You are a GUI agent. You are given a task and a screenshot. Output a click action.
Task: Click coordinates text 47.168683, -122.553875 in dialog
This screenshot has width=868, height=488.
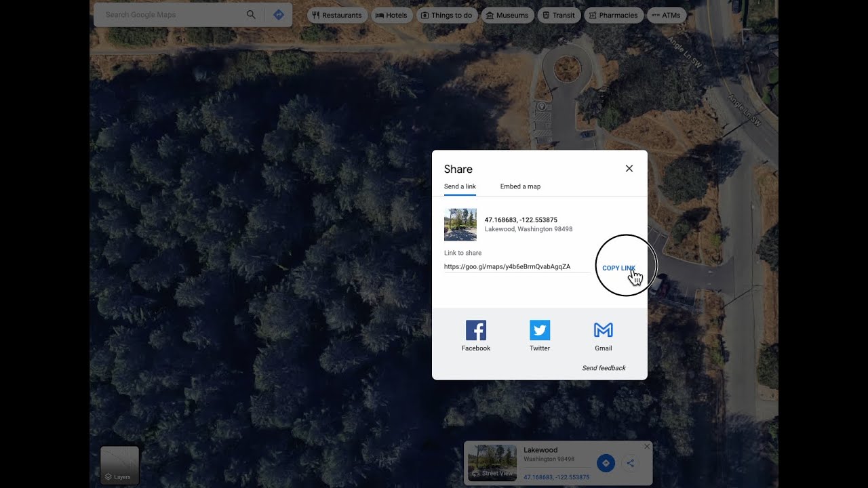[521, 220]
